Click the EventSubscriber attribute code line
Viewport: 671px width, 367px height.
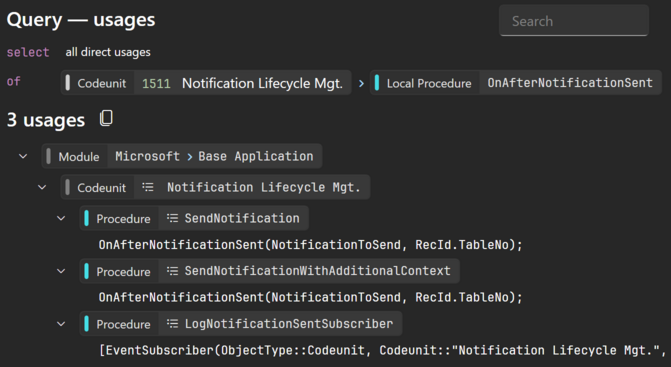[x=383, y=350]
